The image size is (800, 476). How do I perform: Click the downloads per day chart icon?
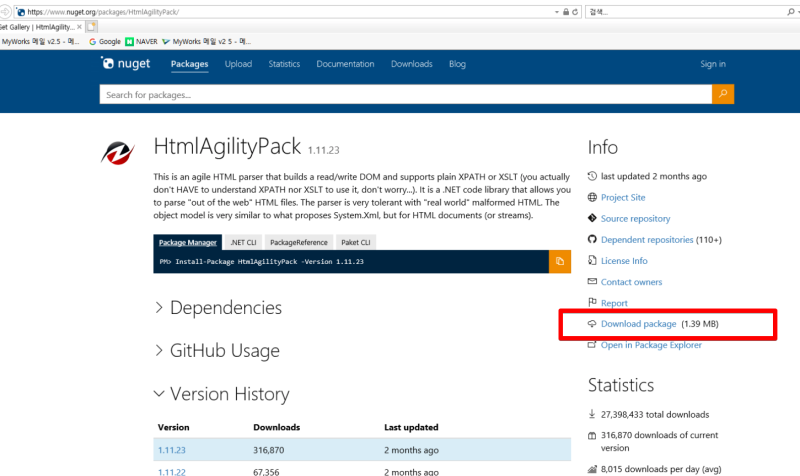tap(592, 469)
